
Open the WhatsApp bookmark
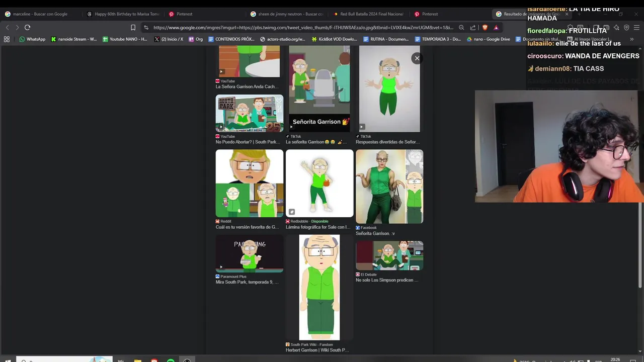tap(32, 39)
